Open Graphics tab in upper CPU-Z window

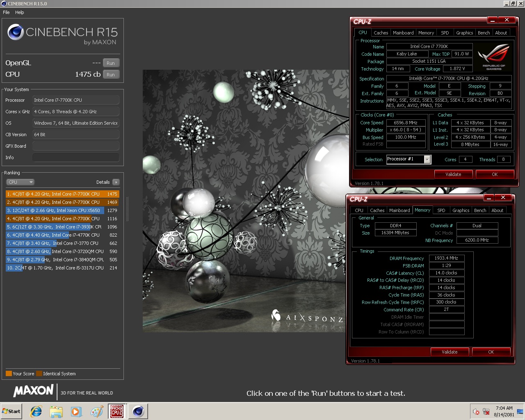point(464,33)
